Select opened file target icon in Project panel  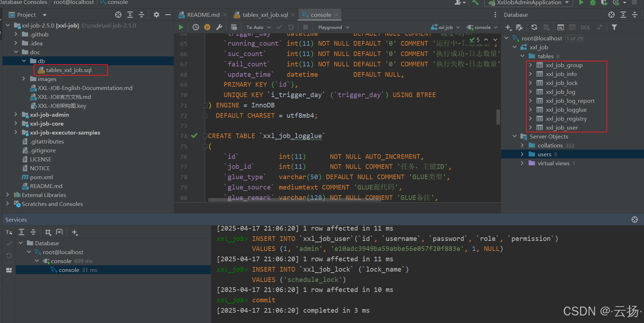118,15
